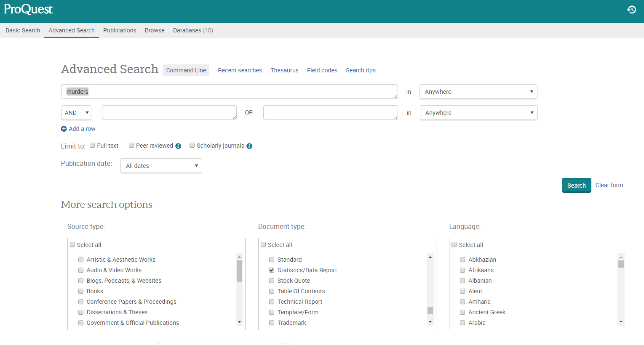The width and height of the screenshot is (644, 345).
Task: Check Artistic & Aesthetic Works
Action: click(x=81, y=260)
